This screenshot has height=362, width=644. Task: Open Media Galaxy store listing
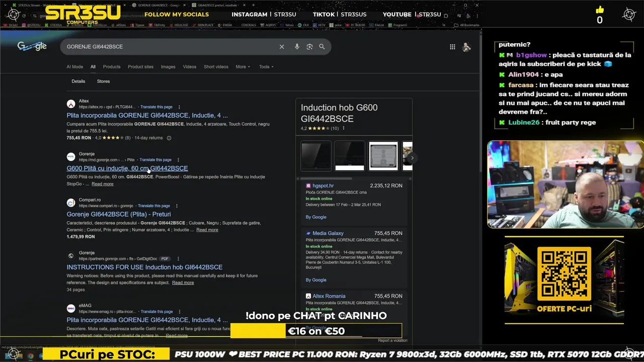pos(328,233)
